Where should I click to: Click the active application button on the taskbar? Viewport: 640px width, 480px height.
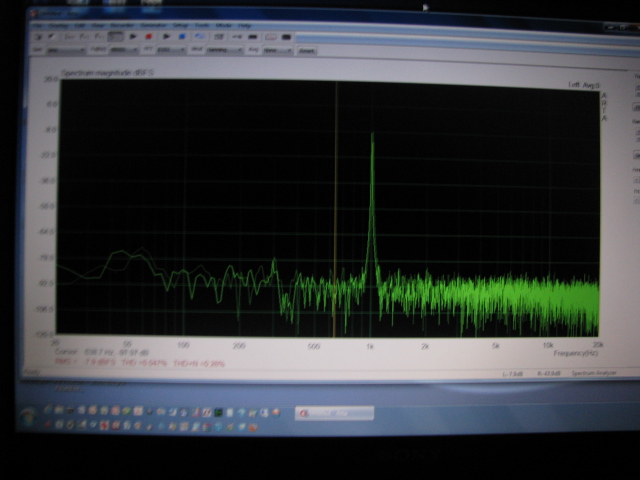(334, 413)
